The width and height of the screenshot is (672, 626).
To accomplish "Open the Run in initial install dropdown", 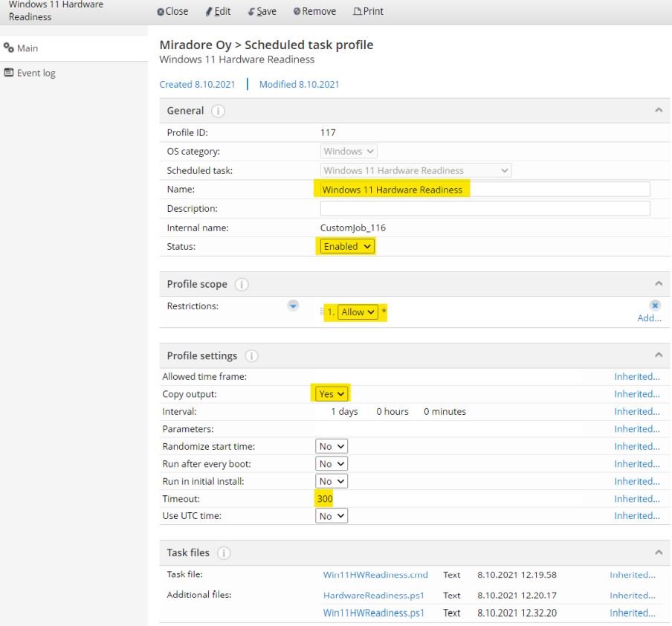I will pos(332,482).
